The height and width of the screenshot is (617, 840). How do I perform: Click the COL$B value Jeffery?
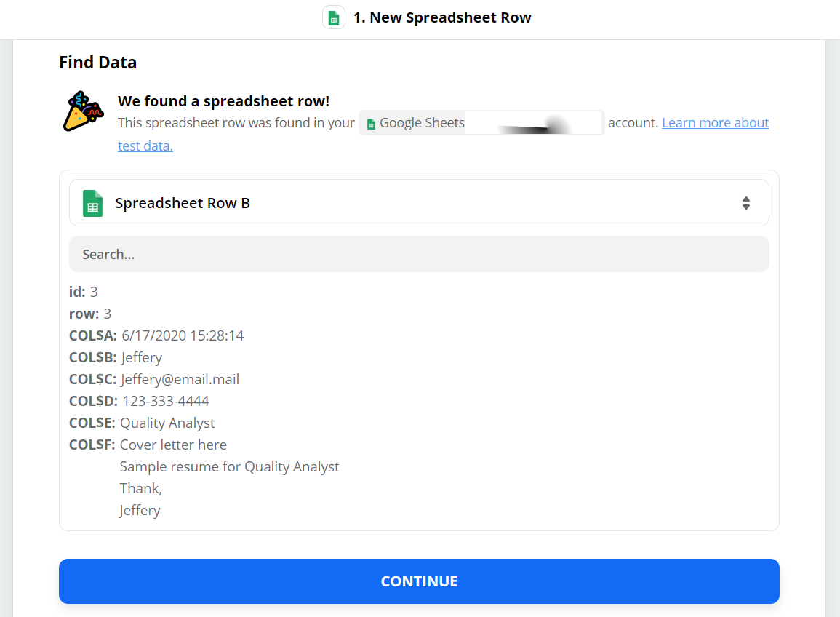(x=142, y=357)
